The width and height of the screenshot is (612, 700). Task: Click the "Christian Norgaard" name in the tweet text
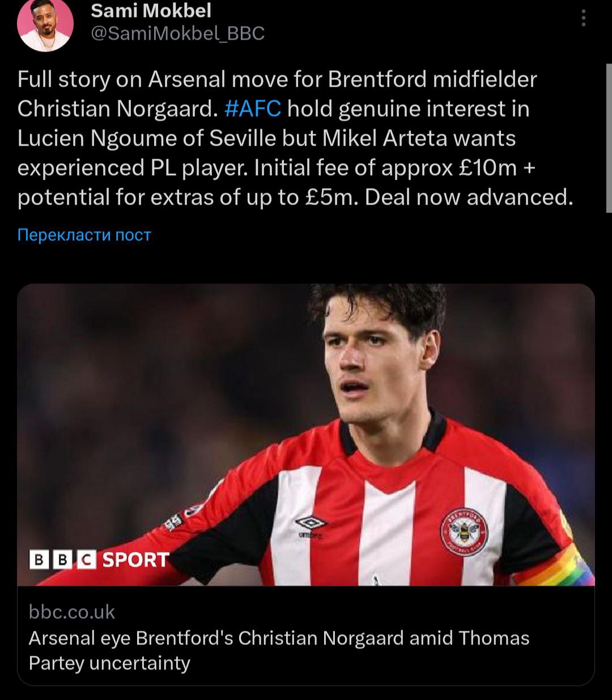click(117, 108)
